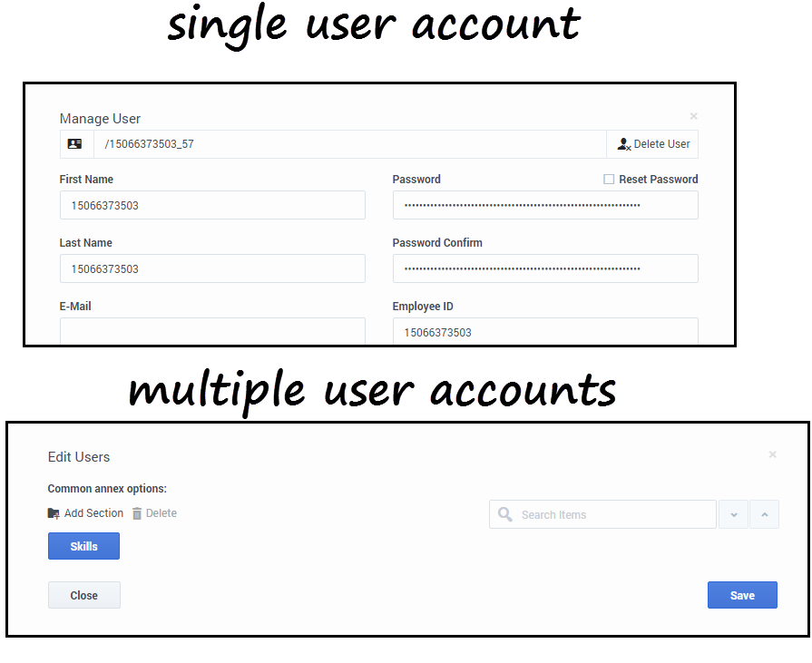Click the Employee ID field
This screenshot has height=663, width=812.
(x=544, y=332)
